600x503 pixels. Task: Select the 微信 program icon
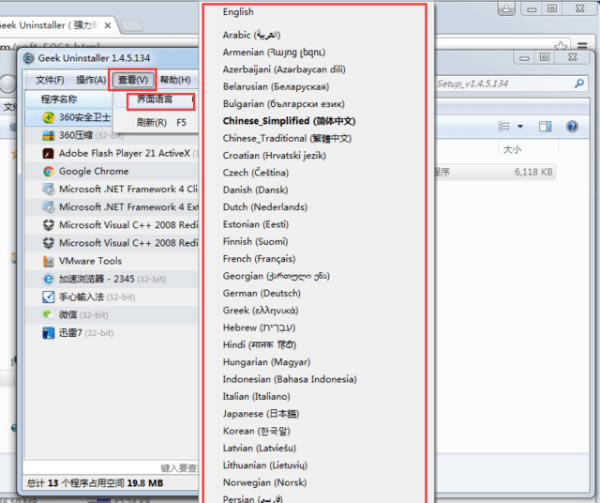tap(49, 315)
